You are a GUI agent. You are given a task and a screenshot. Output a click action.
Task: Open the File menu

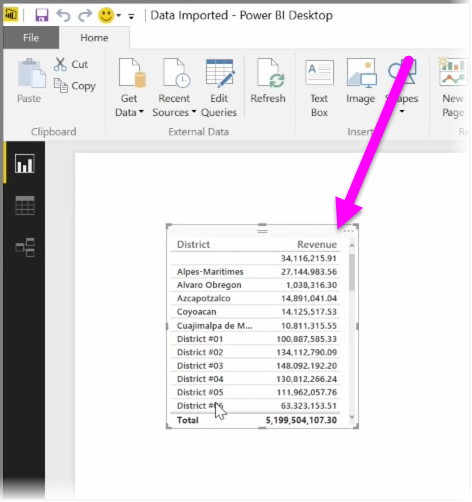31,38
